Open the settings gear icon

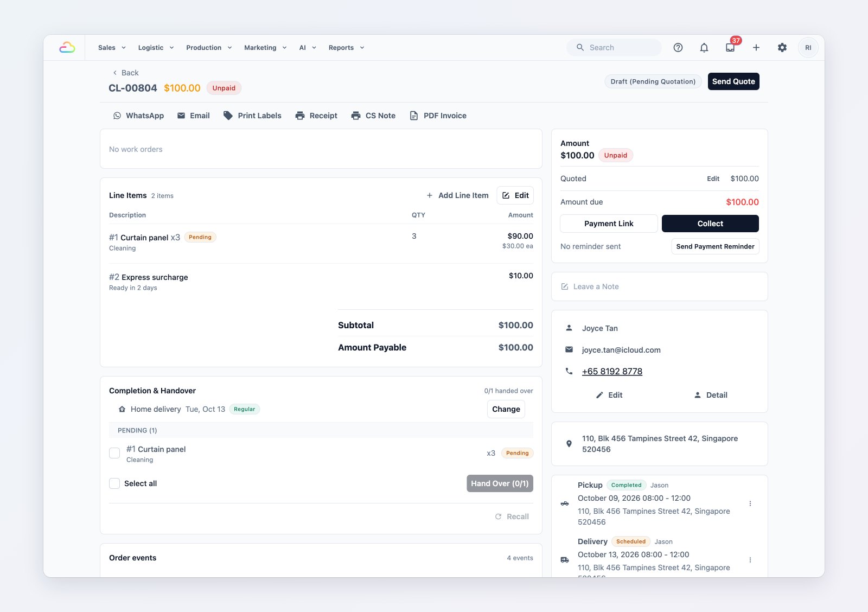(x=782, y=48)
